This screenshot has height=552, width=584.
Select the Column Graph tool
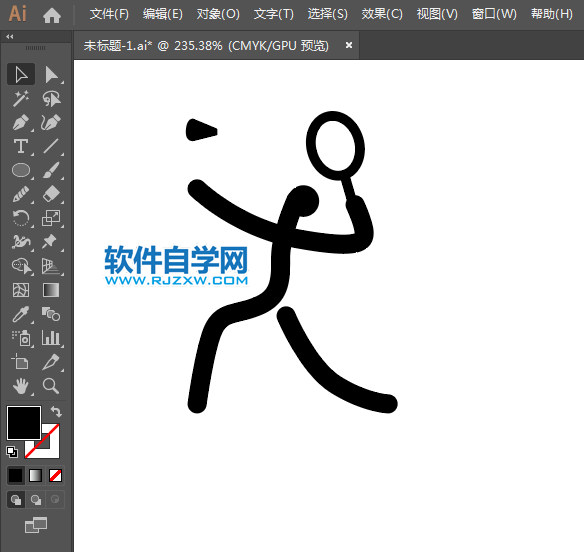tap(51, 338)
